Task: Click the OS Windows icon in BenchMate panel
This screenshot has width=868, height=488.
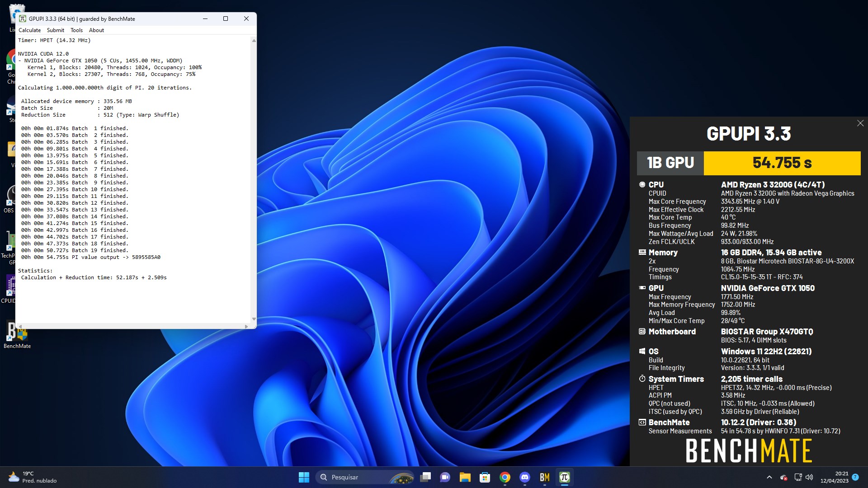Action: point(642,351)
